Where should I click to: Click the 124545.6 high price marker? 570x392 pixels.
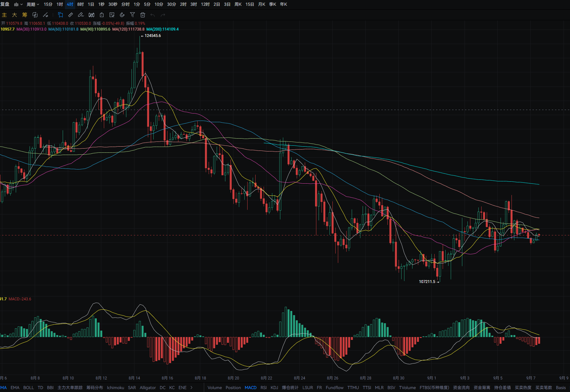coord(153,36)
